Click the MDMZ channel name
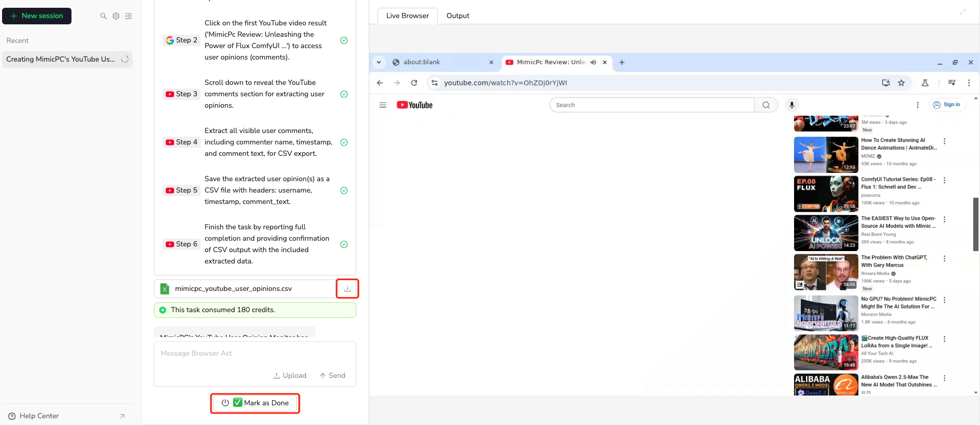The height and width of the screenshot is (425, 980). coord(868,156)
